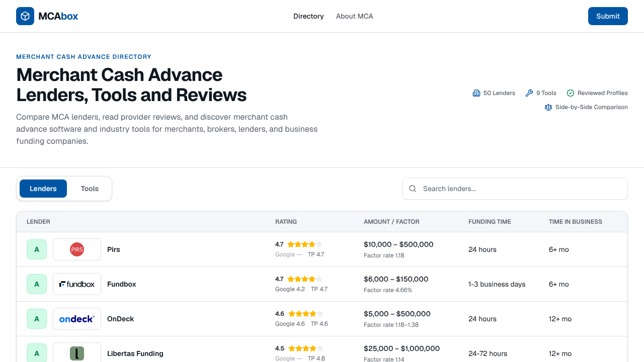Click the A grade badge for Pirs

click(x=37, y=249)
